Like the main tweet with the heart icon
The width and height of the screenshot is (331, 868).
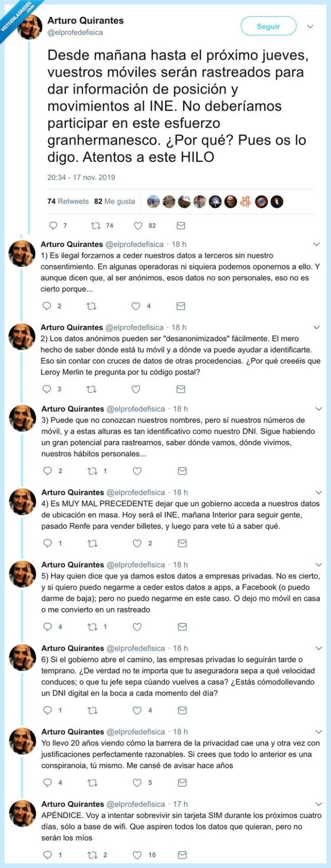point(139,225)
